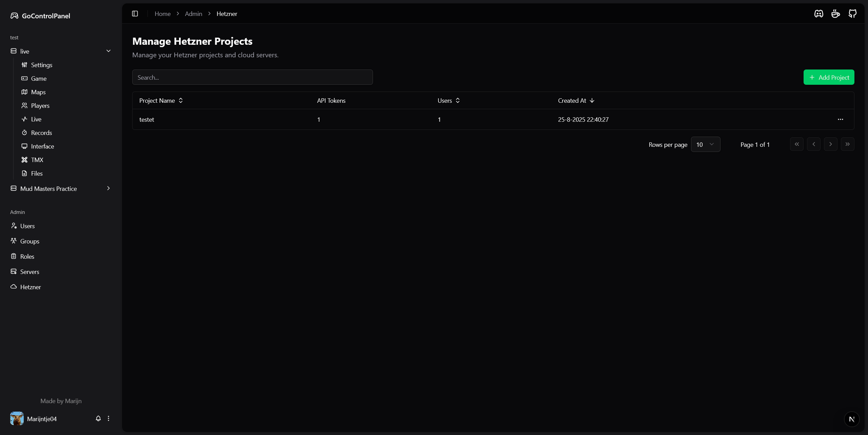Open Rows per page dropdown
The image size is (868, 435).
tap(705, 144)
